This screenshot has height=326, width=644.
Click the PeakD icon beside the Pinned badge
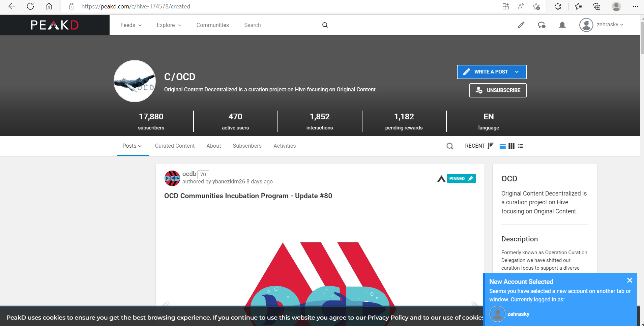441,179
